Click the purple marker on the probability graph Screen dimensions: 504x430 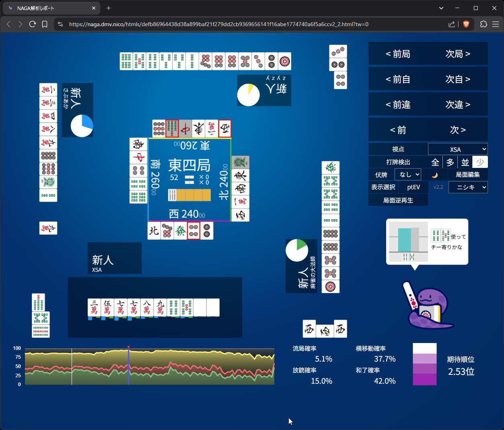(128, 366)
